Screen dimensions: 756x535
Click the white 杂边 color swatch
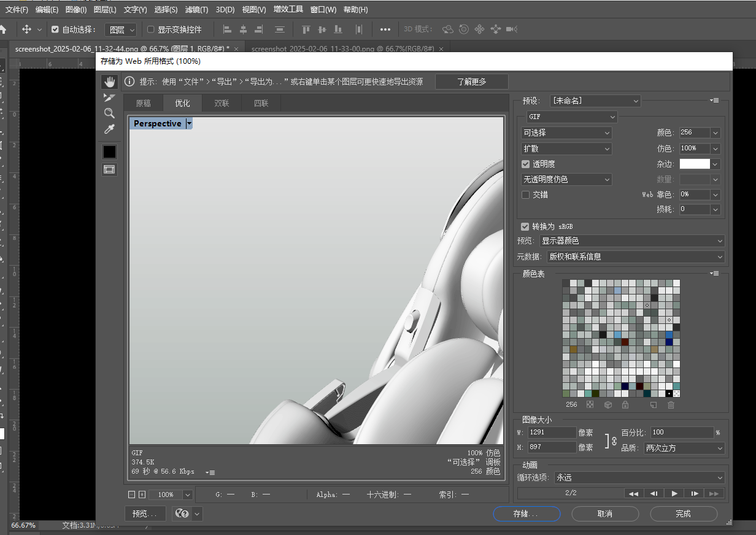coord(694,164)
